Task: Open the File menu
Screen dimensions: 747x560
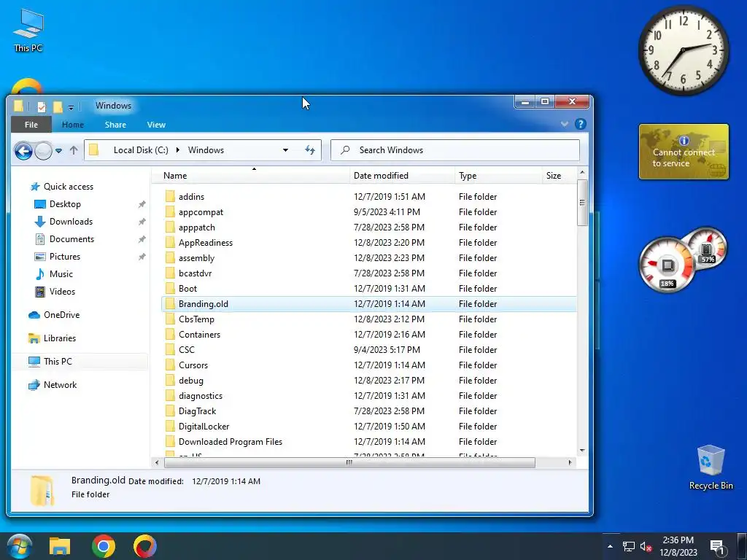Action: (x=31, y=124)
